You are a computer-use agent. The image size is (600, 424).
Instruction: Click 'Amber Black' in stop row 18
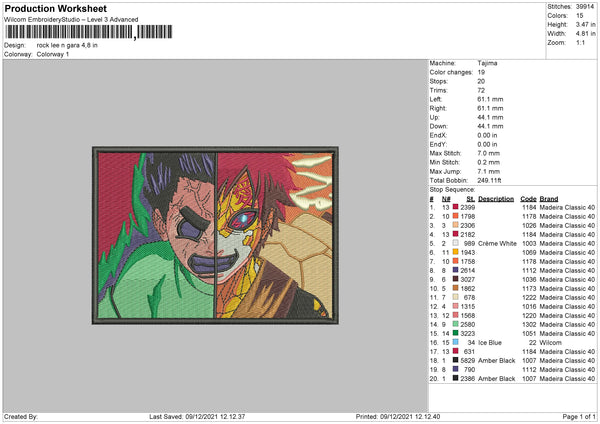497,360
